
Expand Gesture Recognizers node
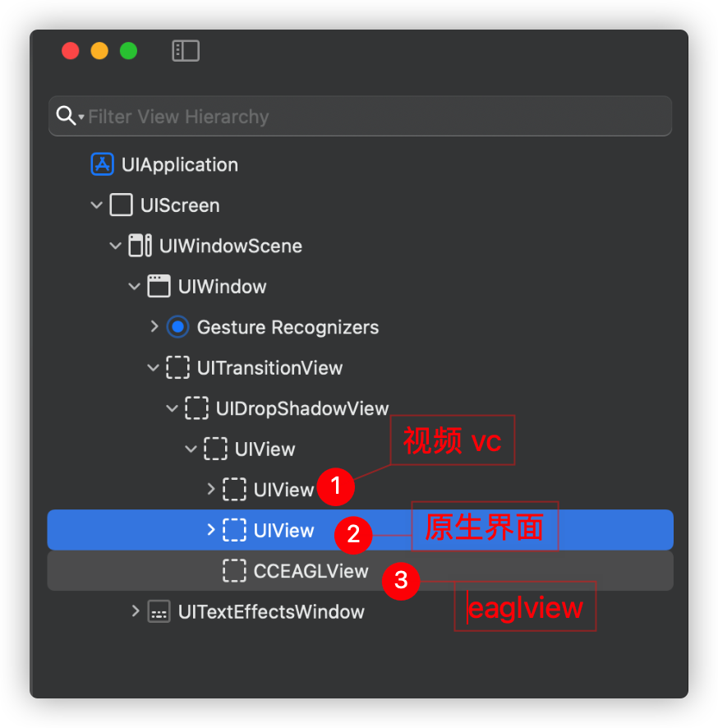[x=154, y=327]
